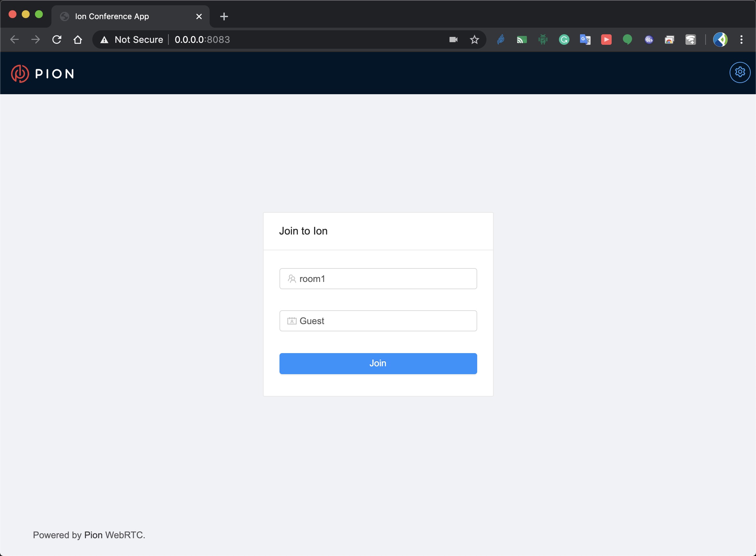Go to the browser home page

(x=78, y=40)
